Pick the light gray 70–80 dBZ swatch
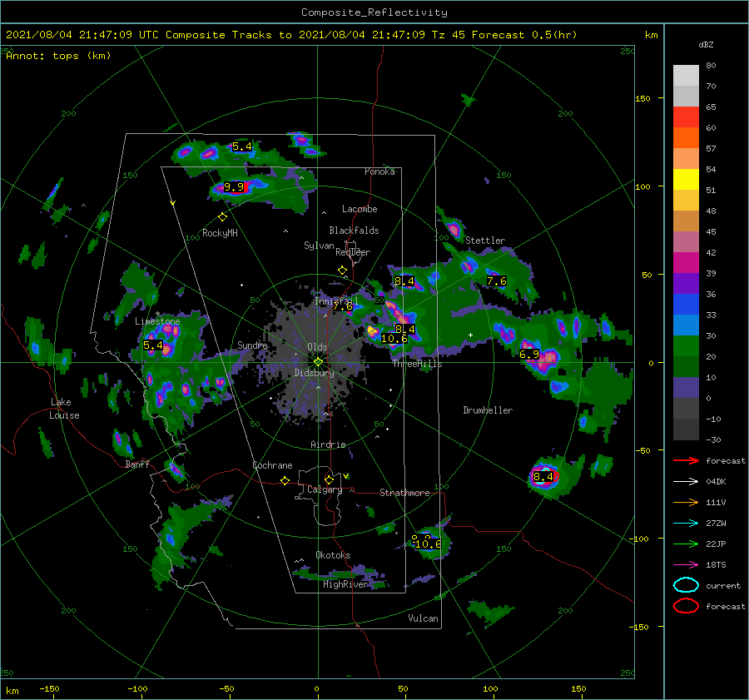 tap(686, 76)
